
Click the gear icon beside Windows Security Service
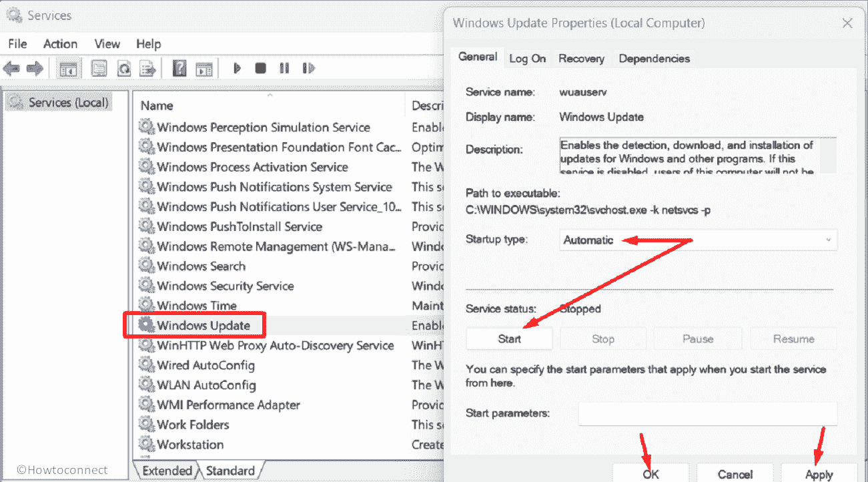point(145,286)
